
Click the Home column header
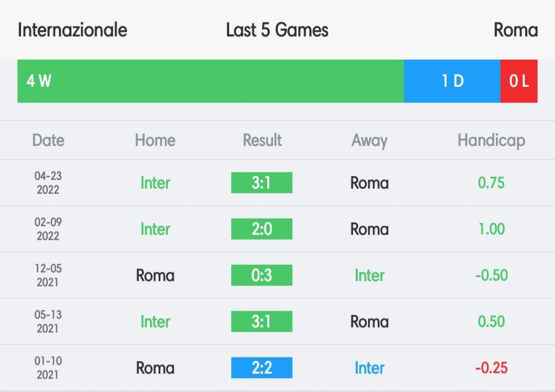point(155,140)
